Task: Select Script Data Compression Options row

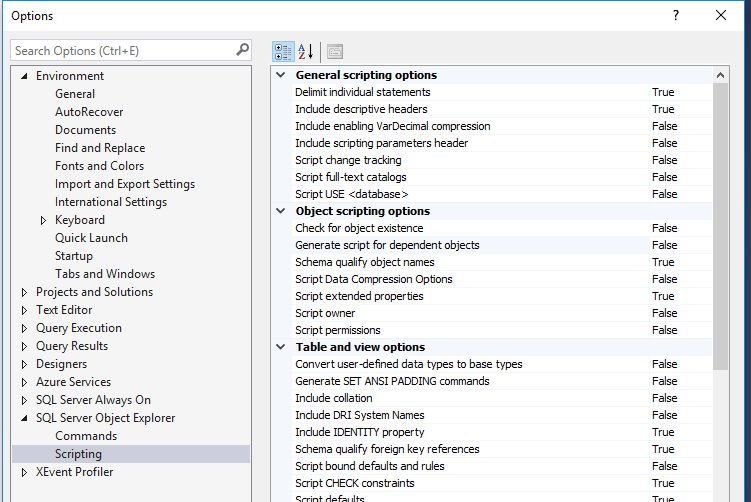Action: pos(374,279)
